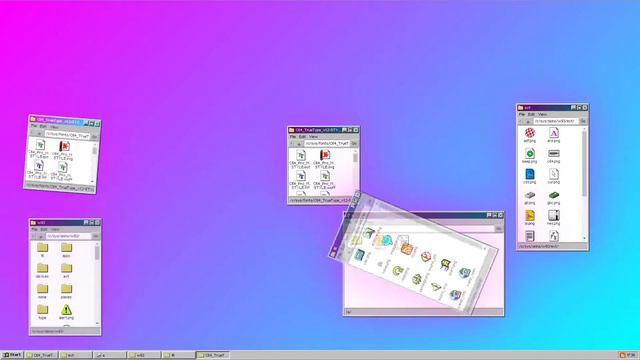Viewport: 640px width, 360px height.
Task: Open the devices folder in w93 window
Action: 42,268
